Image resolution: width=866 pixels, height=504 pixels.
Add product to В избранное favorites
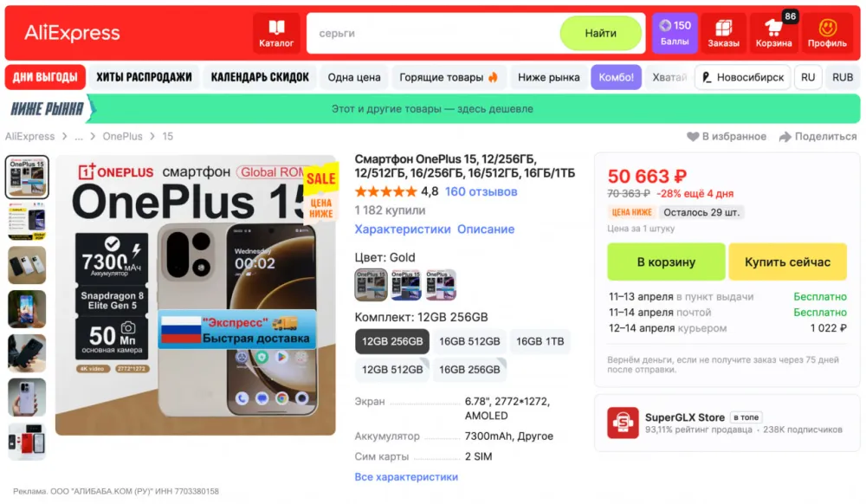click(x=726, y=136)
